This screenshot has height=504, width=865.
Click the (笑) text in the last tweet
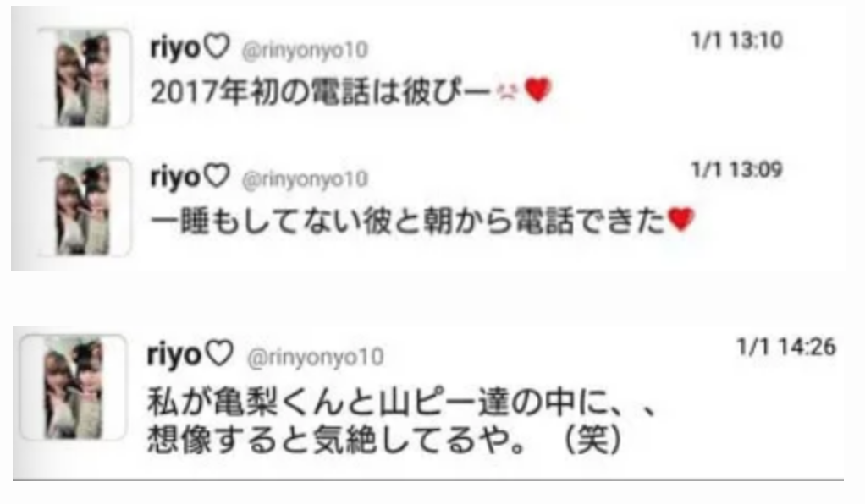pyautogui.click(x=592, y=440)
